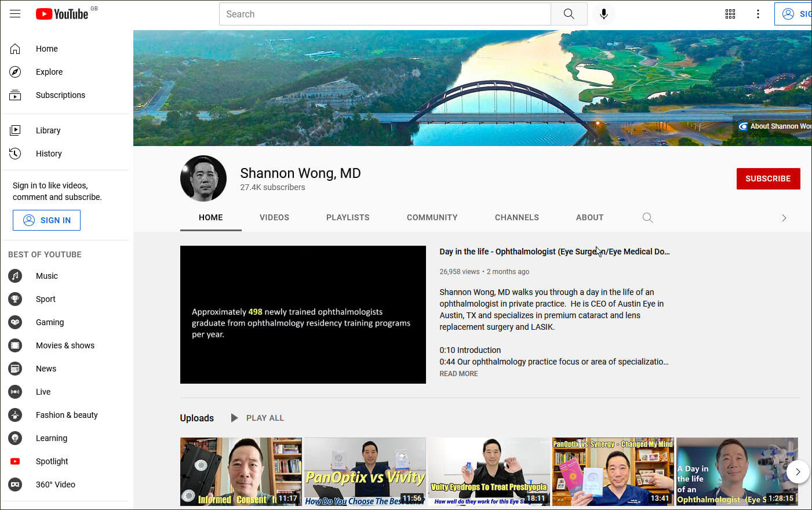Open the Playlists tab
Viewport: 812px width, 510px height.
pos(348,218)
